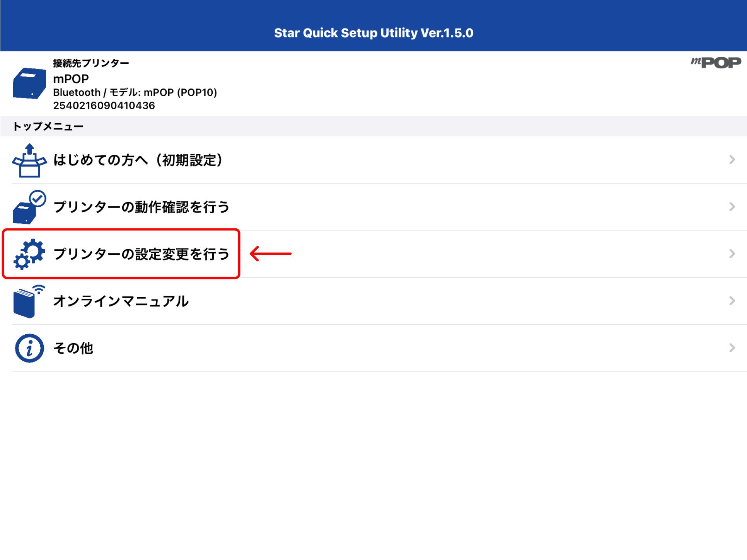Image resolution: width=747 pixels, height=560 pixels.
Task: Select the printer name mPOP
Action: tap(71, 79)
